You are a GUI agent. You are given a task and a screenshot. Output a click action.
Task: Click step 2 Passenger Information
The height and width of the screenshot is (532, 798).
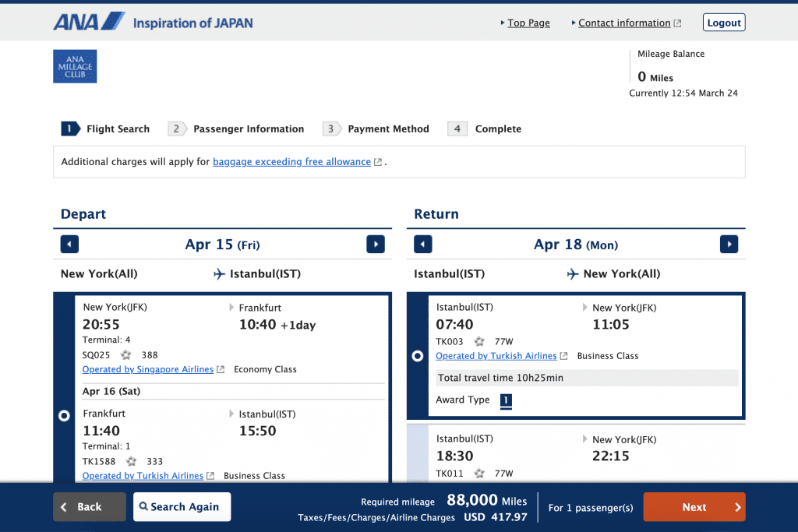[236, 129]
